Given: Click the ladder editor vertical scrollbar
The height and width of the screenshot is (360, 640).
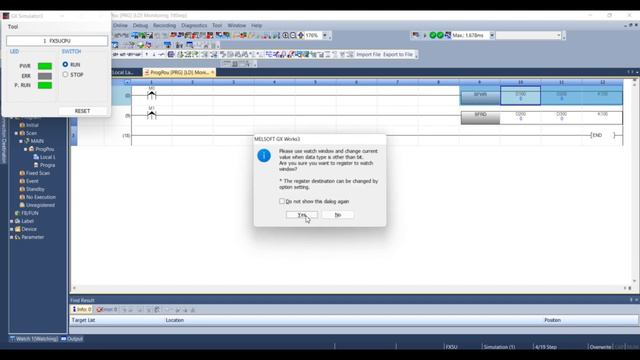Looking at the screenshot, I should 634,182.
